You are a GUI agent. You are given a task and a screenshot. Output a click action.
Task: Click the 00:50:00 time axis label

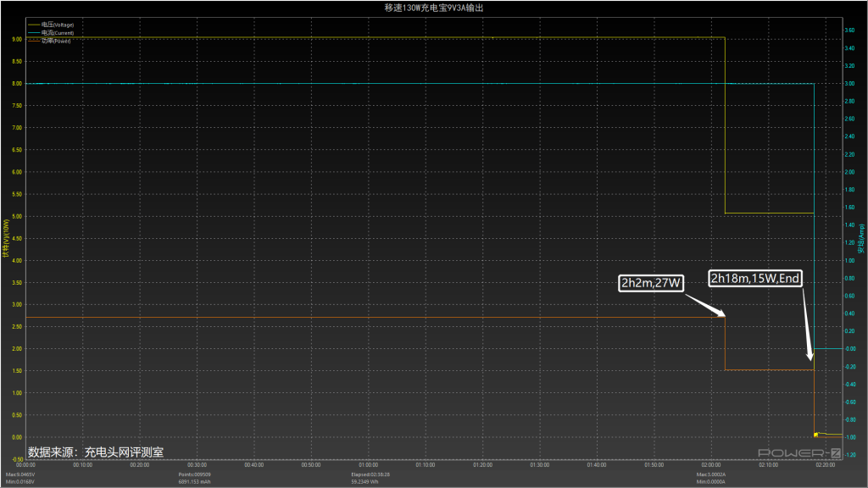click(x=311, y=465)
